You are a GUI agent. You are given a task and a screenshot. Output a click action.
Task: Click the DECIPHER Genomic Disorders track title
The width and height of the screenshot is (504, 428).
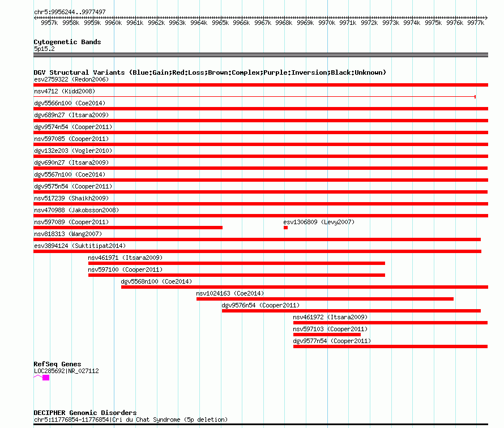pyautogui.click(x=85, y=412)
